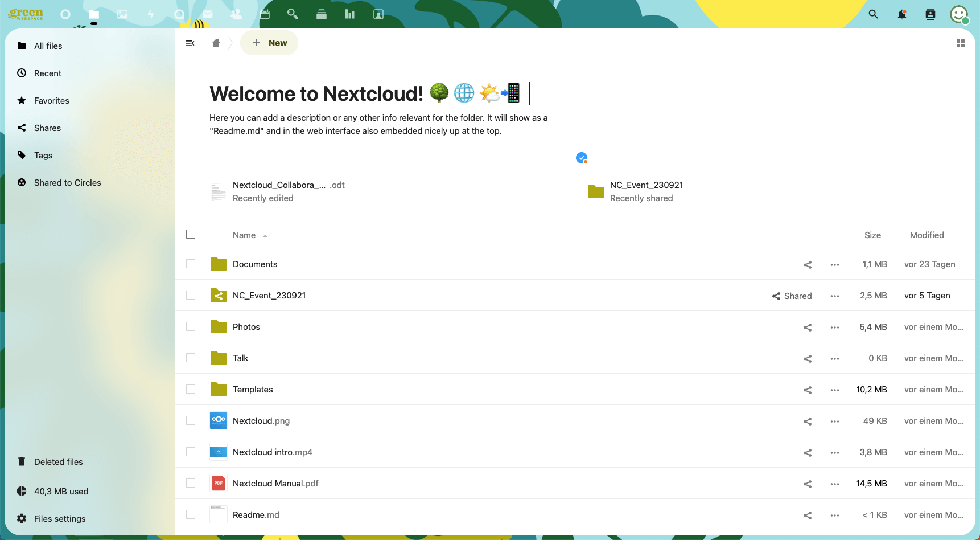The image size is (980, 540).
Task: Select Favorites in sidebar
Action: (90, 101)
